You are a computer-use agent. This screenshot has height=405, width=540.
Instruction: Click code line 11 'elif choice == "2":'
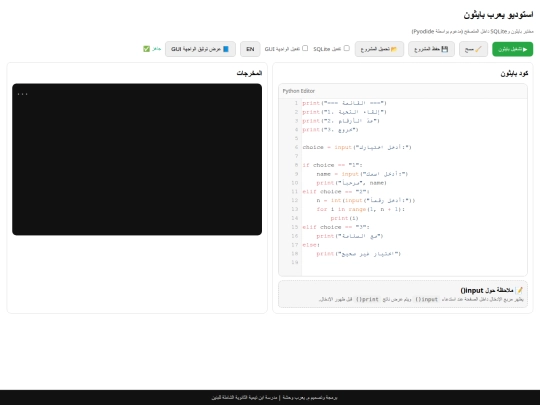tap(336, 191)
